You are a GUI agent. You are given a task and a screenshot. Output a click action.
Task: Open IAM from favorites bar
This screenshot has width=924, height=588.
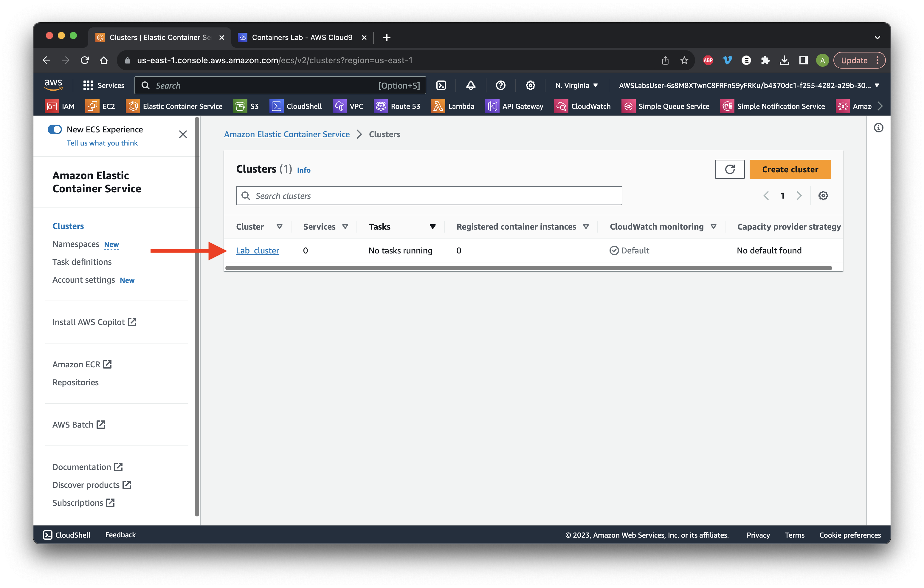pos(60,106)
